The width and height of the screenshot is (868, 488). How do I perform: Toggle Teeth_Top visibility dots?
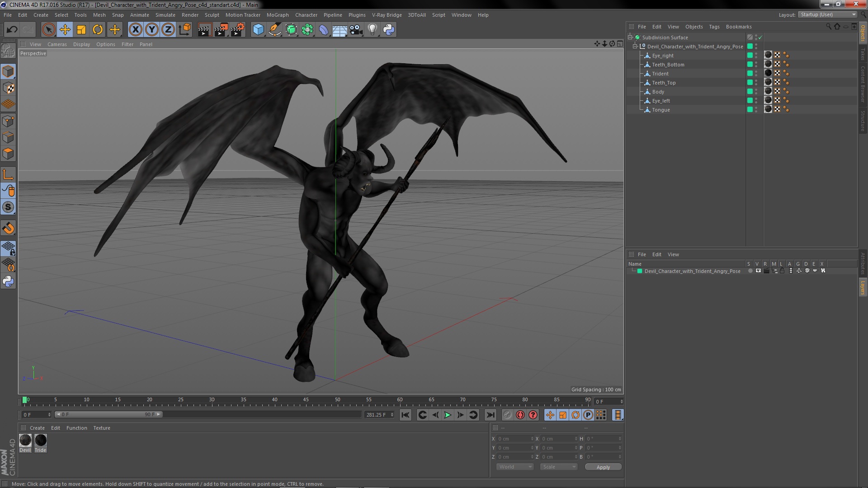(x=756, y=82)
